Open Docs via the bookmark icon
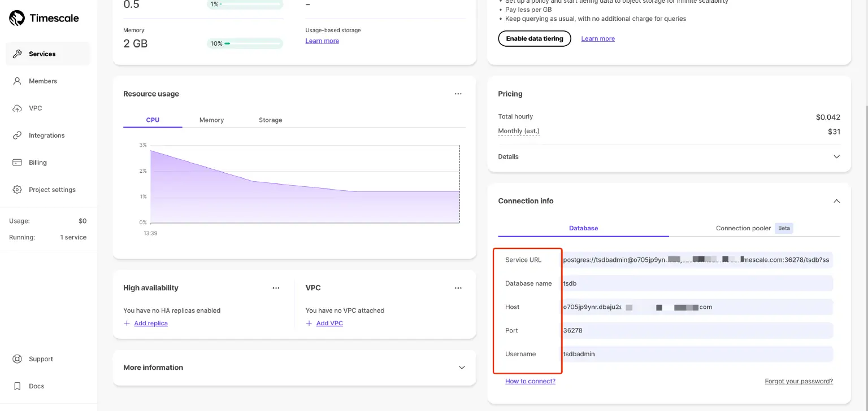 point(18,386)
